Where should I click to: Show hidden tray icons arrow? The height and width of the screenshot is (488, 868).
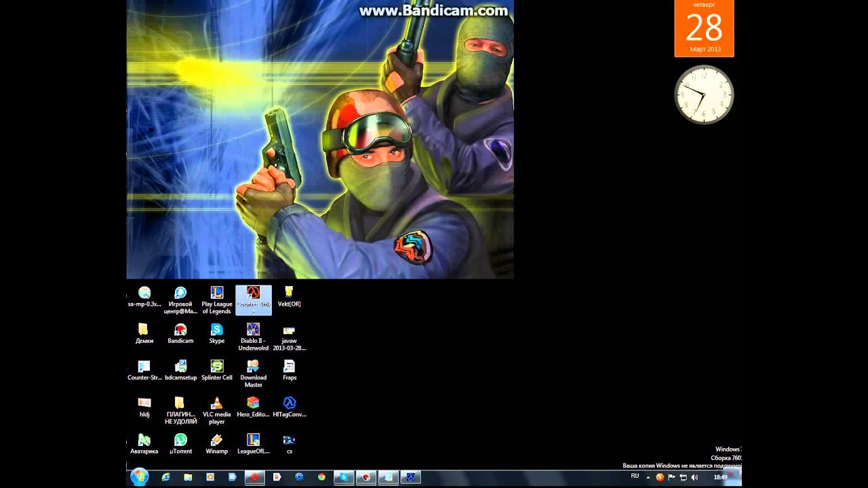[648, 477]
